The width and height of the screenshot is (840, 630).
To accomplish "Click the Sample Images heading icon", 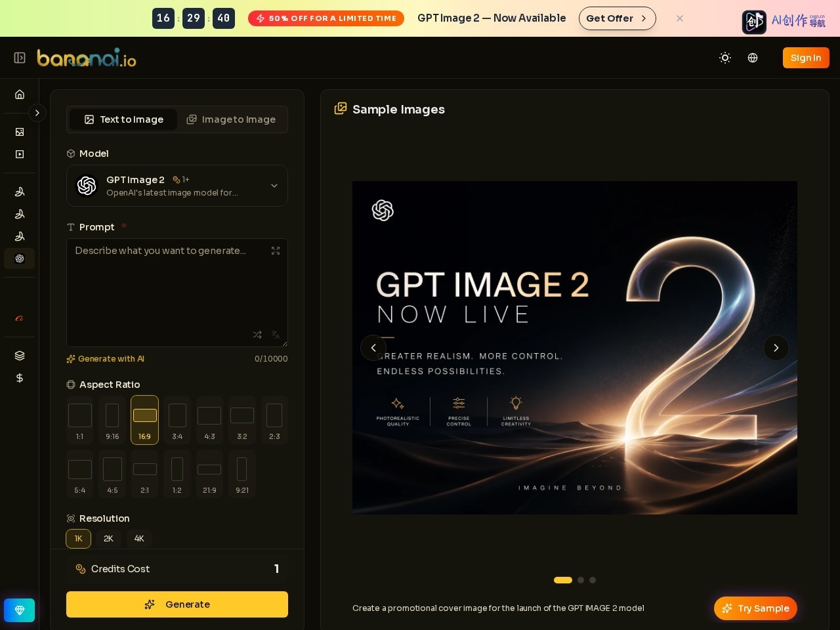I will [x=341, y=108].
